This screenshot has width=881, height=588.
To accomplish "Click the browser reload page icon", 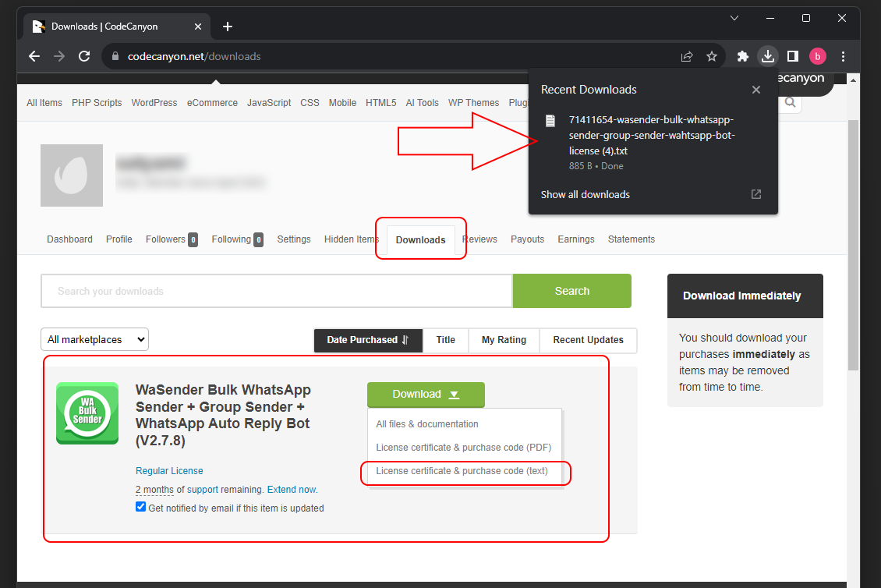I will coord(84,56).
